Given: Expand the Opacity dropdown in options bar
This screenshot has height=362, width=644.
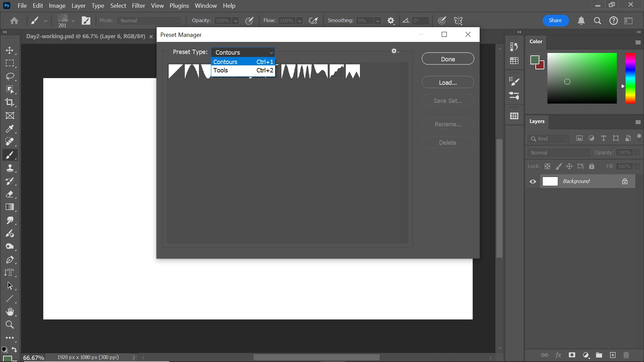Looking at the screenshot, I should pyautogui.click(x=235, y=21).
